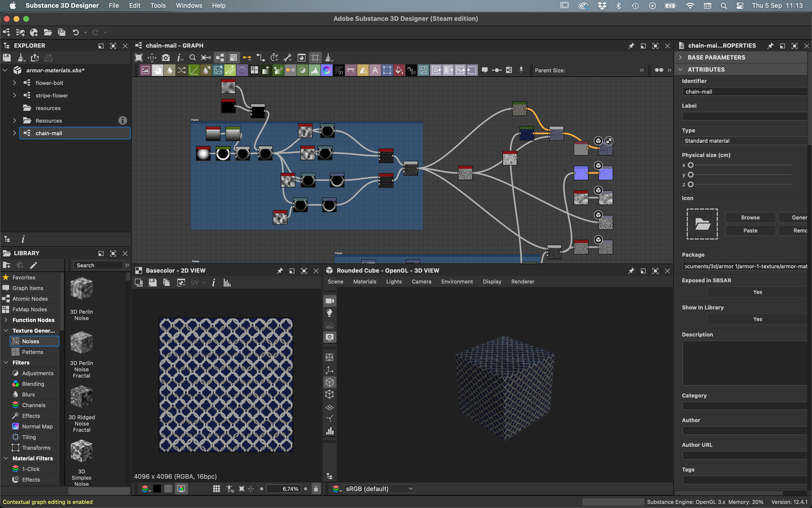Add a Curve node from node bar

pos(194,70)
